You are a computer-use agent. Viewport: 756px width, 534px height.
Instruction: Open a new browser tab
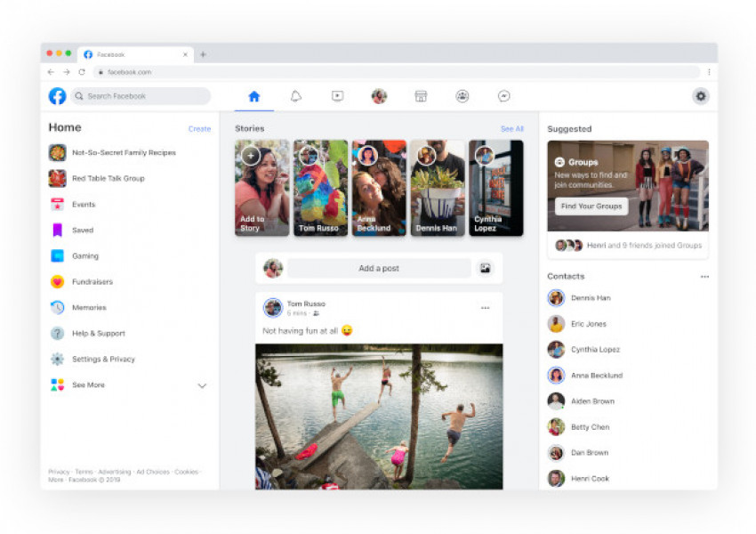tap(203, 54)
